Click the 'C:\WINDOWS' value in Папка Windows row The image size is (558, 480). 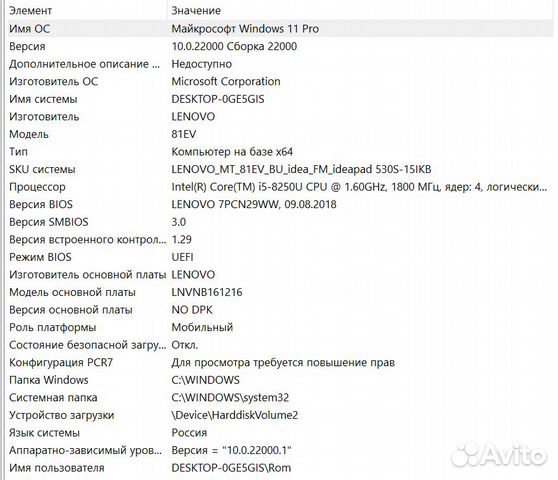click(205, 380)
